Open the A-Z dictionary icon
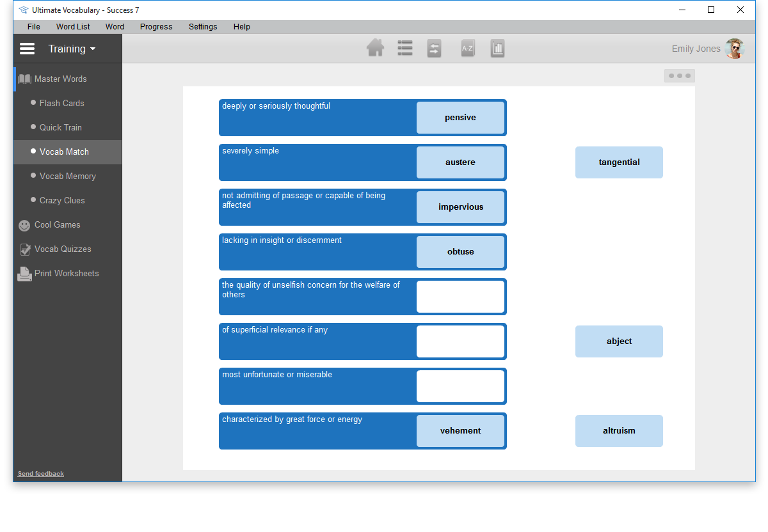The height and width of the screenshot is (532, 768). [x=468, y=49]
